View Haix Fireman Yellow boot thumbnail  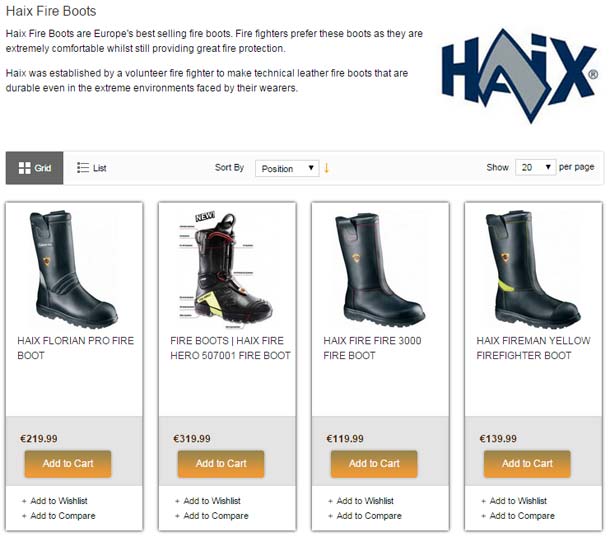coord(533,270)
